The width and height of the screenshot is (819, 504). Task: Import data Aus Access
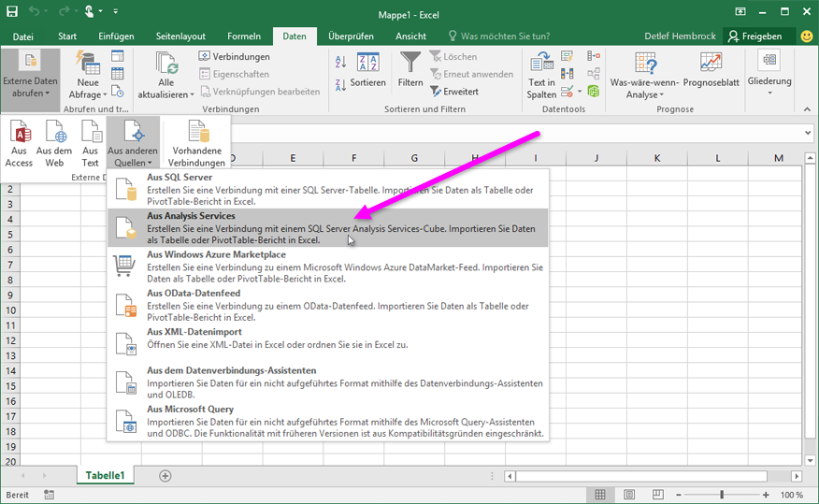click(x=19, y=143)
